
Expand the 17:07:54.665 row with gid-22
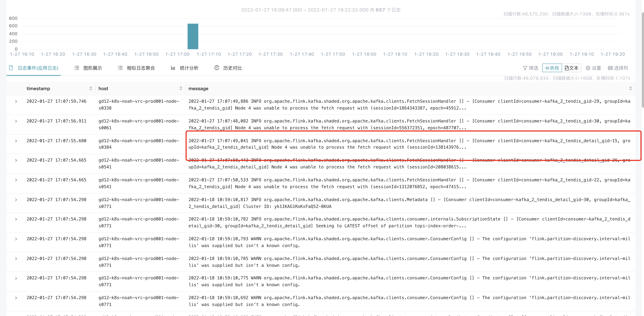click(x=16, y=180)
